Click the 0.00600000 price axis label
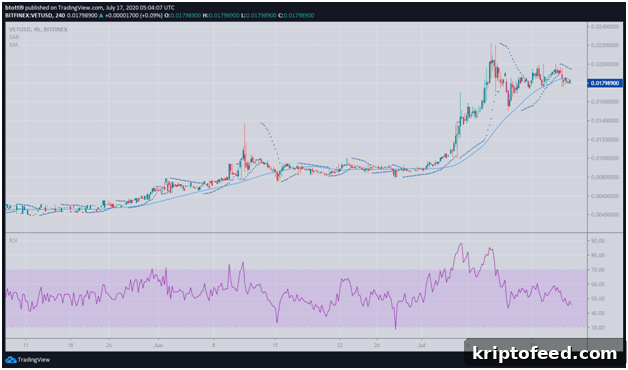 (x=605, y=196)
